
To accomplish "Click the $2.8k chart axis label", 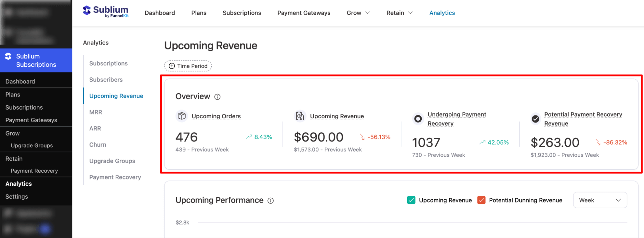I will [182, 223].
